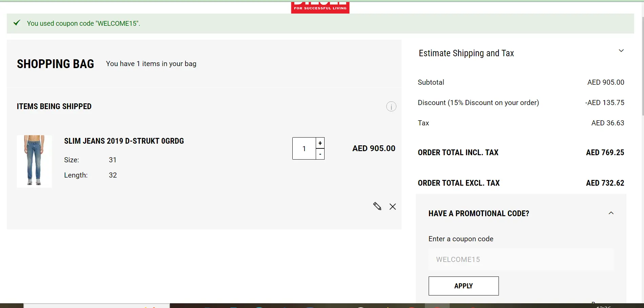Remove the slim jeans using the X icon
Screen dimensions: 644x308
(x=392, y=206)
